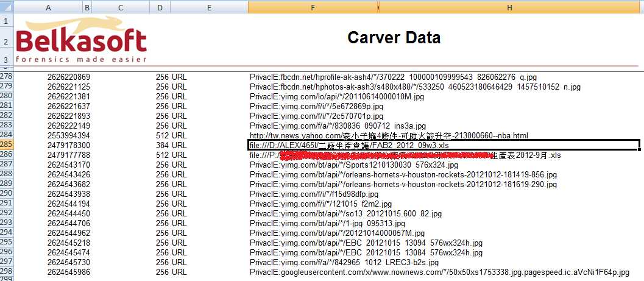
Task: Select column F header
Action: 313,7
